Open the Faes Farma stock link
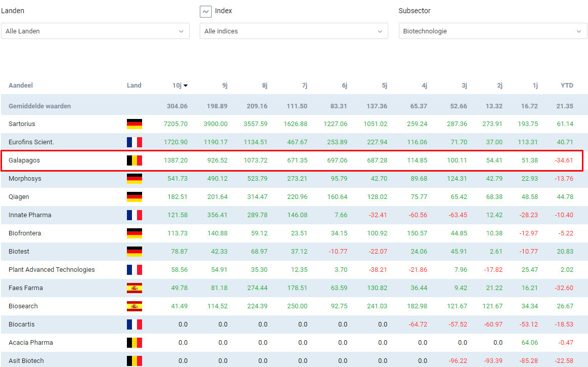The width and height of the screenshot is (588, 367). point(25,288)
